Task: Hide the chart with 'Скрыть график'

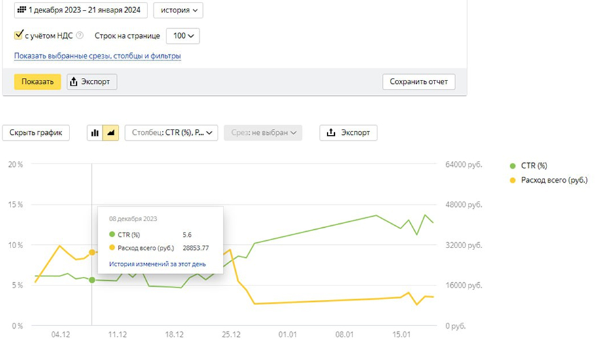Action: tap(36, 132)
